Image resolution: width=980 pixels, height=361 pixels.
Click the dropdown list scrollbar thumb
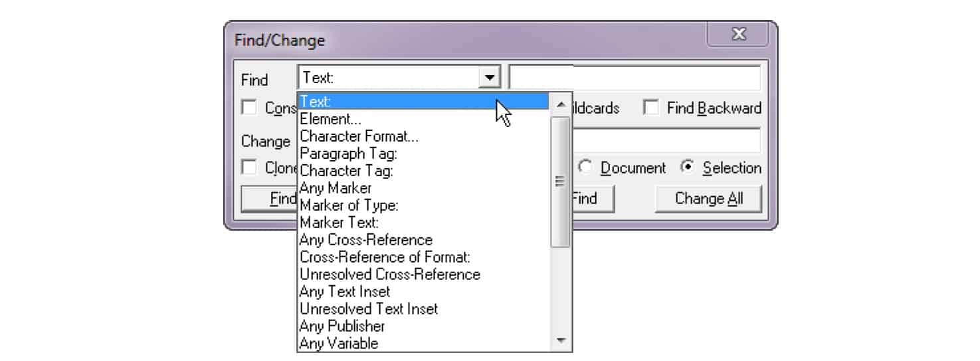point(561,181)
